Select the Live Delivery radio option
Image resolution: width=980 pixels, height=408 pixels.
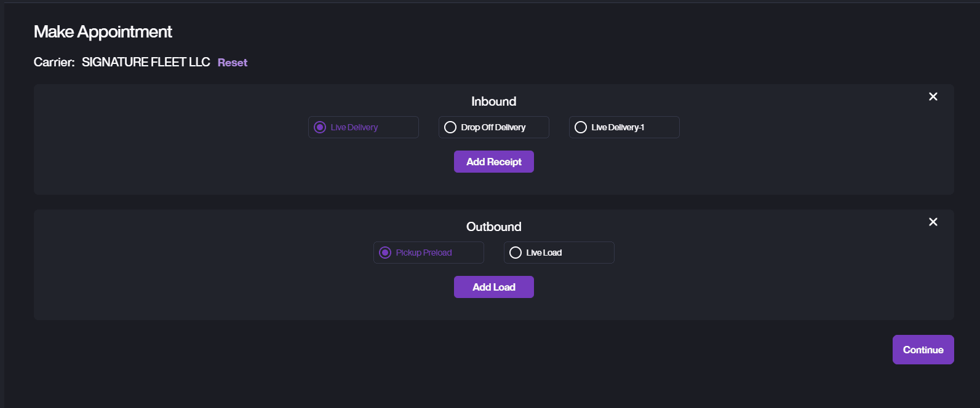point(320,127)
